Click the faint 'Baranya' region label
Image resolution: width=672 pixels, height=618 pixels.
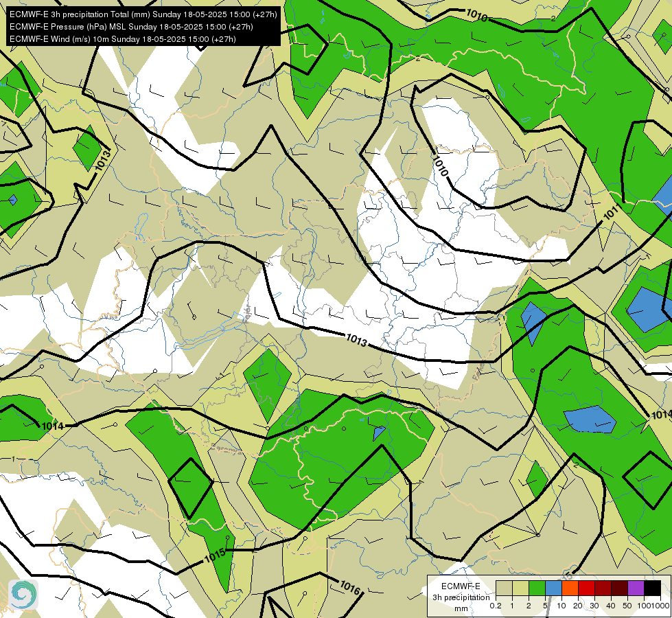tap(226, 449)
